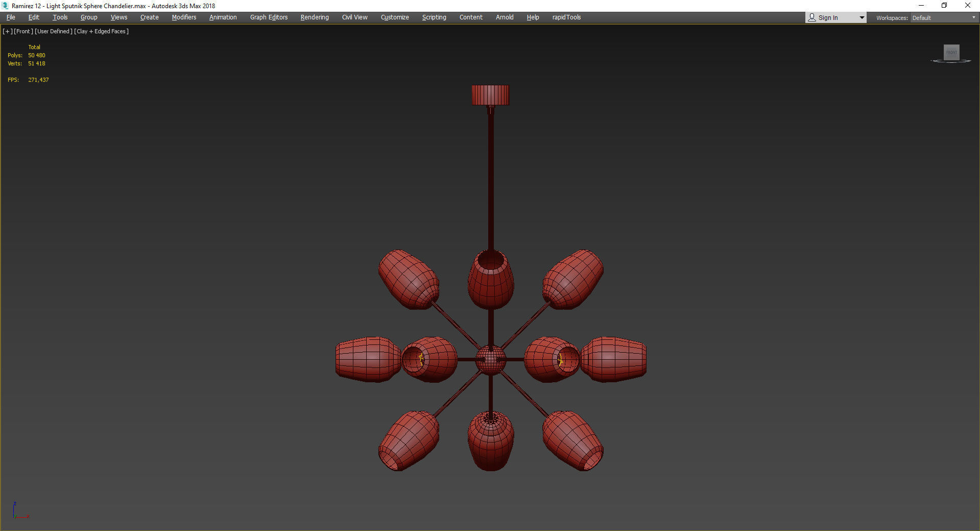The width and height of the screenshot is (980, 531).
Task: Open the File menu
Action: [x=11, y=17]
